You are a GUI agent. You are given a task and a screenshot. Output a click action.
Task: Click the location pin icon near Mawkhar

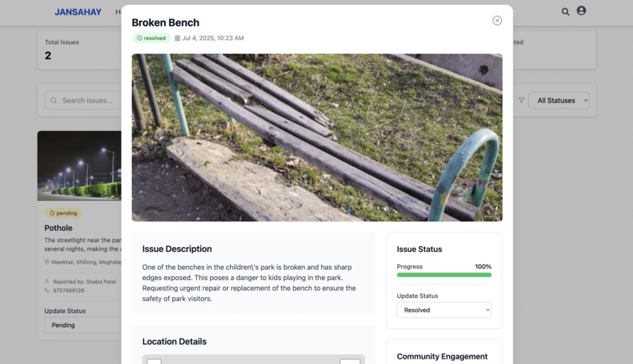click(47, 262)
